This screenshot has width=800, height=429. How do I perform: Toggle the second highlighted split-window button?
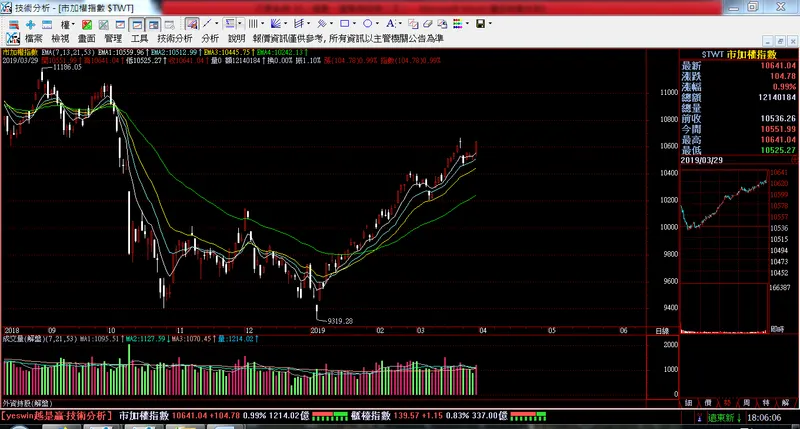153,24
